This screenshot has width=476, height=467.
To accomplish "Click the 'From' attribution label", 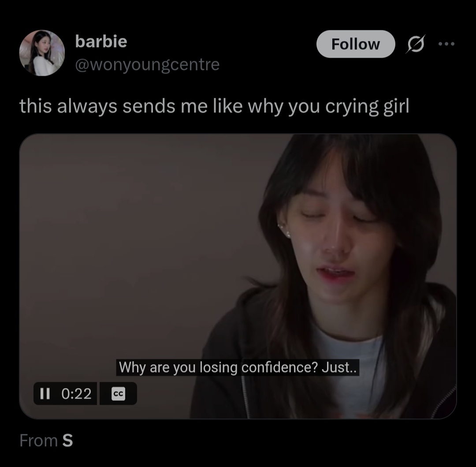I will 38,440.
